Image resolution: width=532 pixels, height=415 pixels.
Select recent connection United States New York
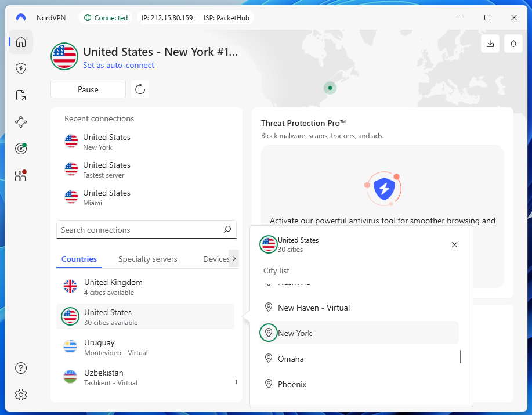(x=147, y=142)
